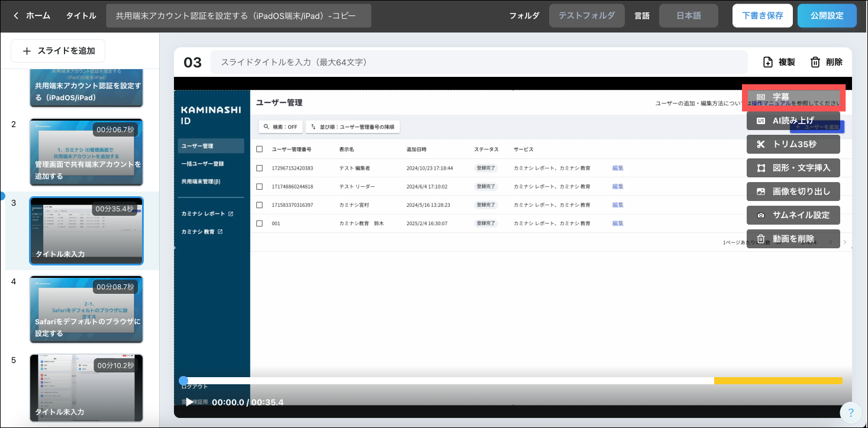Toggle the header select-all checkbox
Viewport: 868px width, 428px height.
coord(259,149)
